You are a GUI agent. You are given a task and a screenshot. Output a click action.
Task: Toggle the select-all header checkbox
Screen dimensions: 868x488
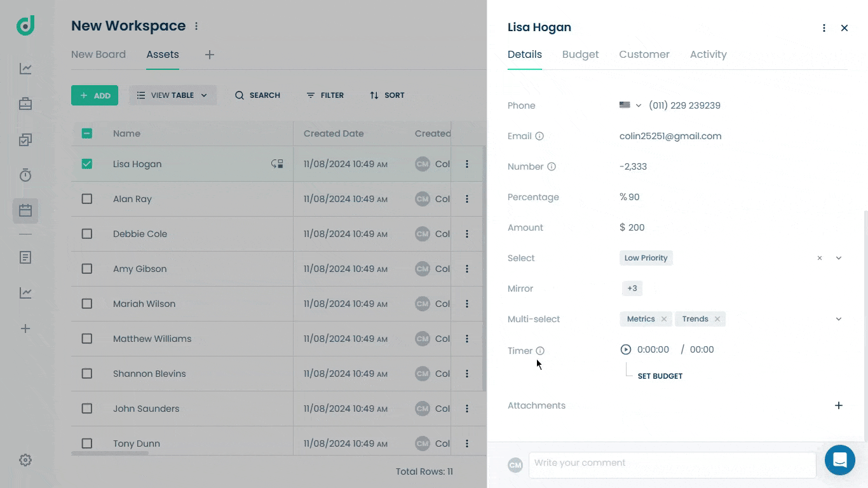pos(87,133)
